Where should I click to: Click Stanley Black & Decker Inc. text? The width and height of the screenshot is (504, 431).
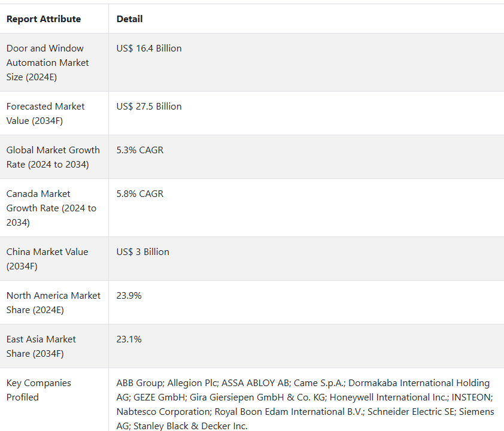190,426
